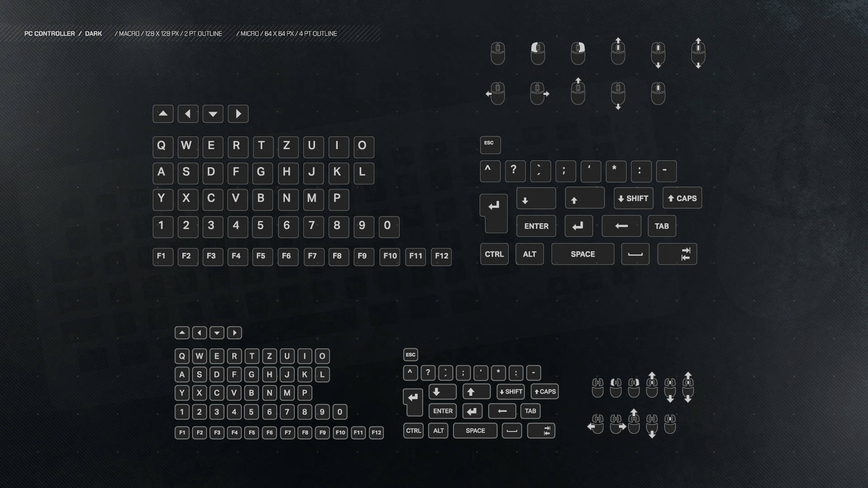The height and width of the screenshot is (488, 868).
Task: Select the SPACE key in macro layout
Action: pos(582,254)
